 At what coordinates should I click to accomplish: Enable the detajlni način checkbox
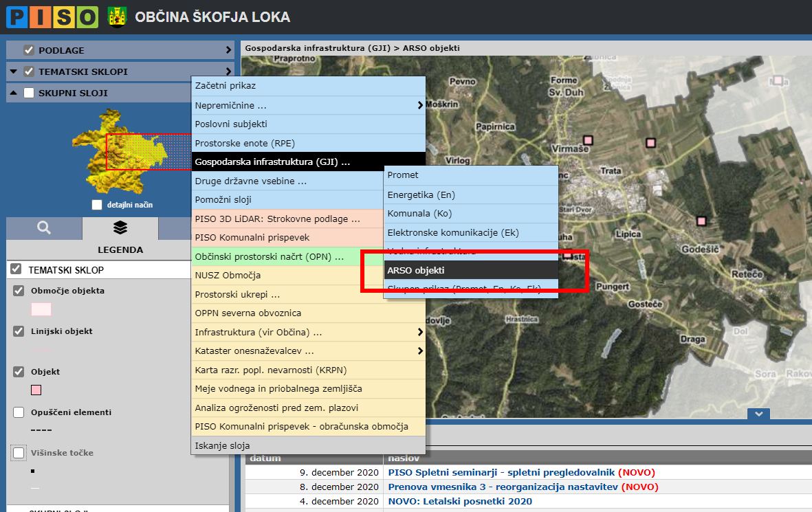[x=97, y=205]
